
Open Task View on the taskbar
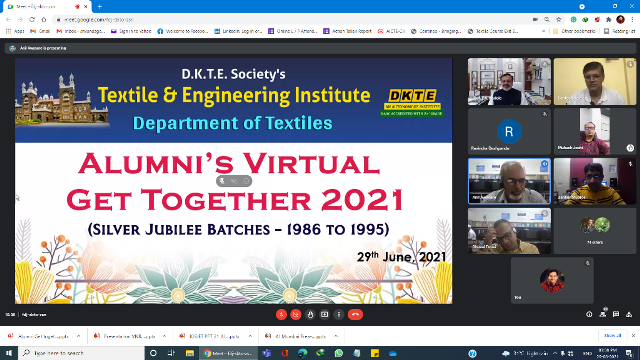(x=171, y=353)
